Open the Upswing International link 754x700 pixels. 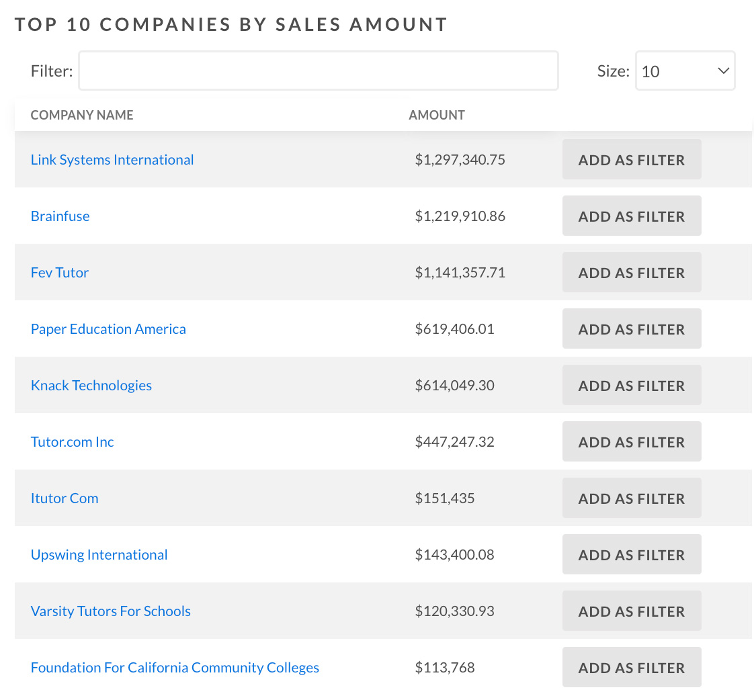[x=99, y=555]
